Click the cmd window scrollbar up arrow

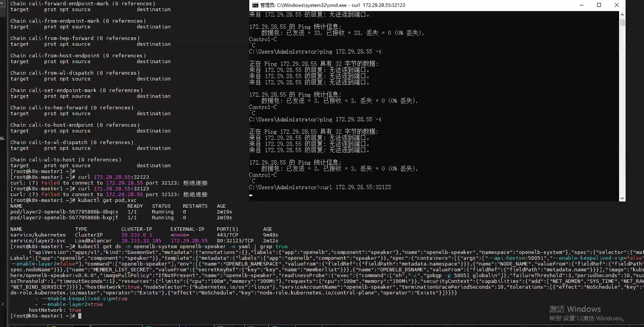click(622, 14)
